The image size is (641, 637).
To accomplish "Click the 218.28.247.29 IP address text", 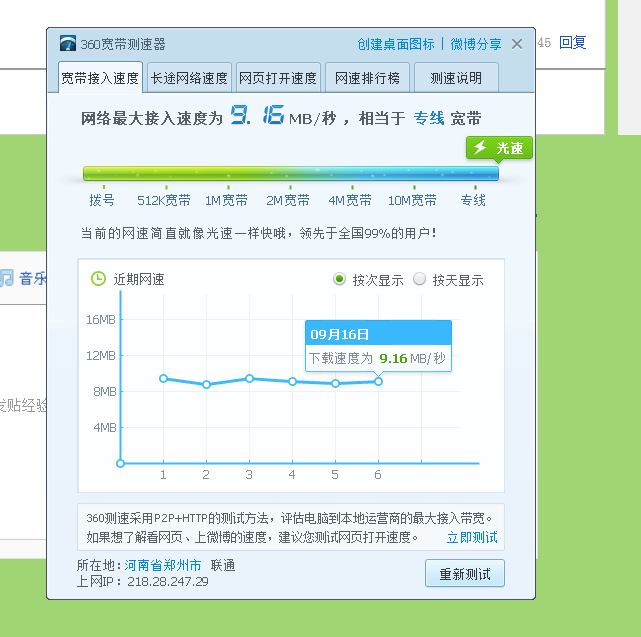I will [168, 581].
